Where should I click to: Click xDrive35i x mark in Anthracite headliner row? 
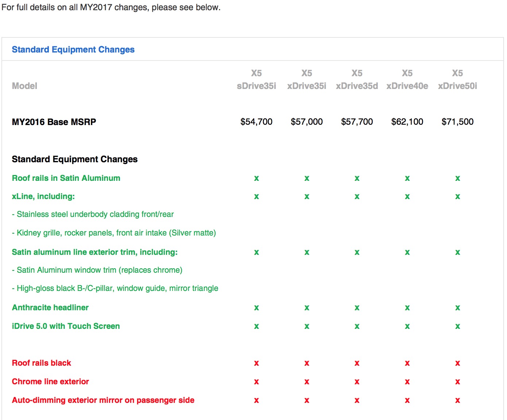point(307,308)
